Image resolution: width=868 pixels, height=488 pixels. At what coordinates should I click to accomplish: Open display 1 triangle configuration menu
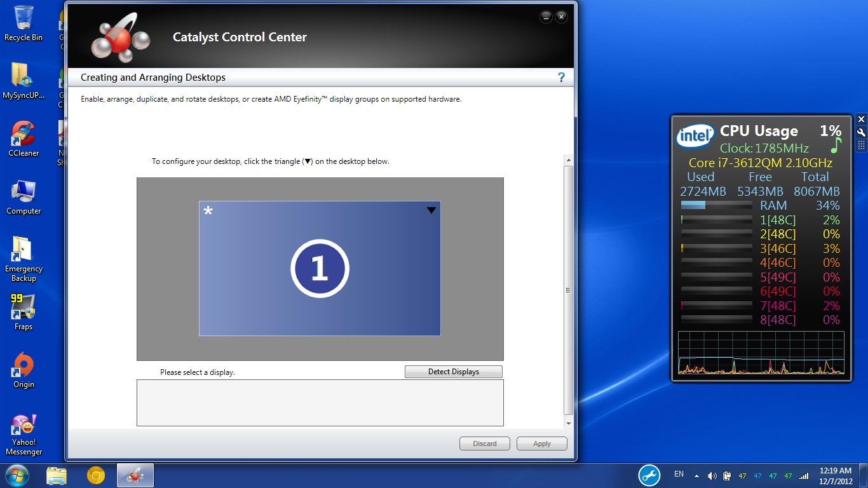[x=431, y=210]
